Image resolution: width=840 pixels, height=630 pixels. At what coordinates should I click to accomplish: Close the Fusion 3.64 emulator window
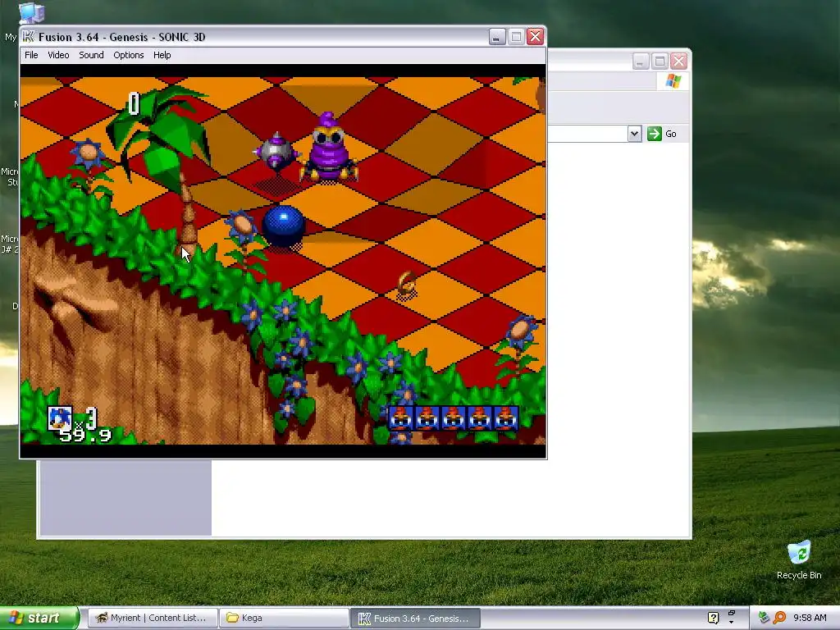point(535,36)
